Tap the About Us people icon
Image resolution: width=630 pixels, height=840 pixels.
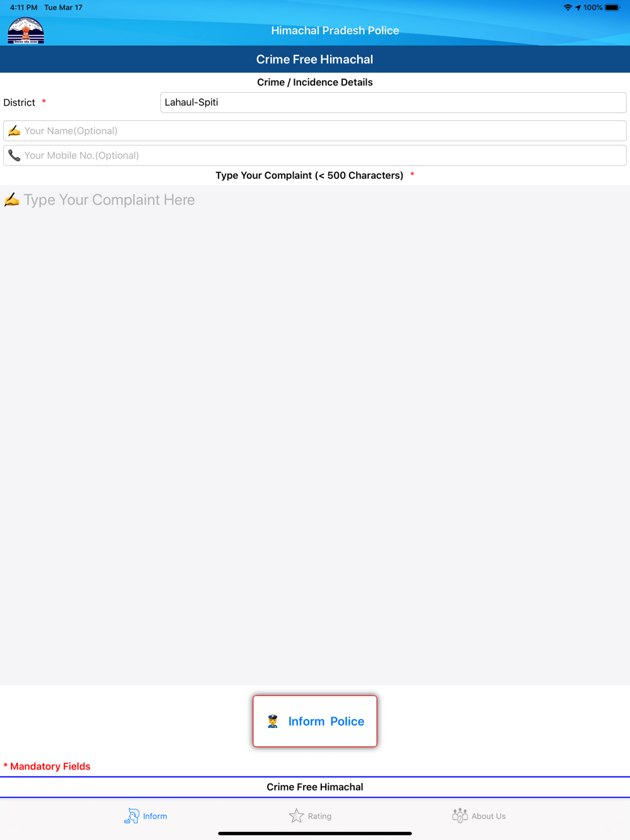click(x=460, y=815)
